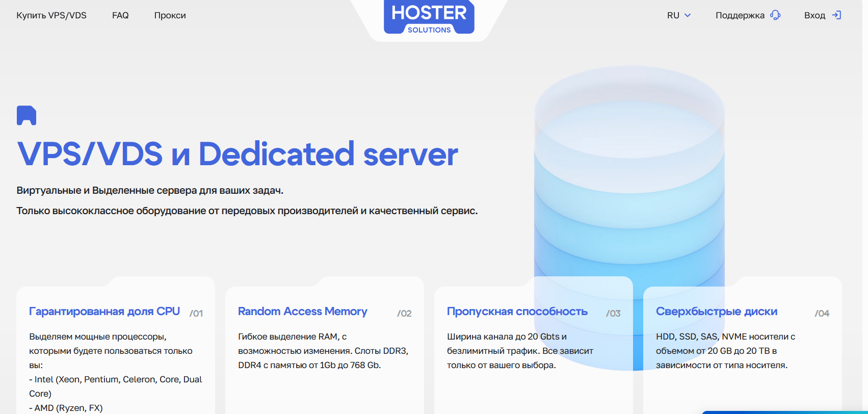Select the Пропускная способность card title
The height and width of the screenshot is (414, 868).
pyautogui.click(x=517, y=312)
